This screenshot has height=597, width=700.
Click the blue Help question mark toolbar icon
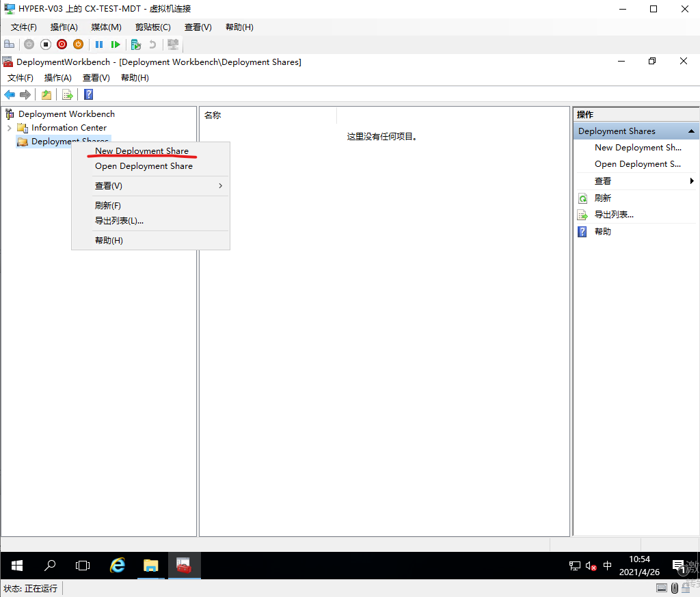coord(88,94)
